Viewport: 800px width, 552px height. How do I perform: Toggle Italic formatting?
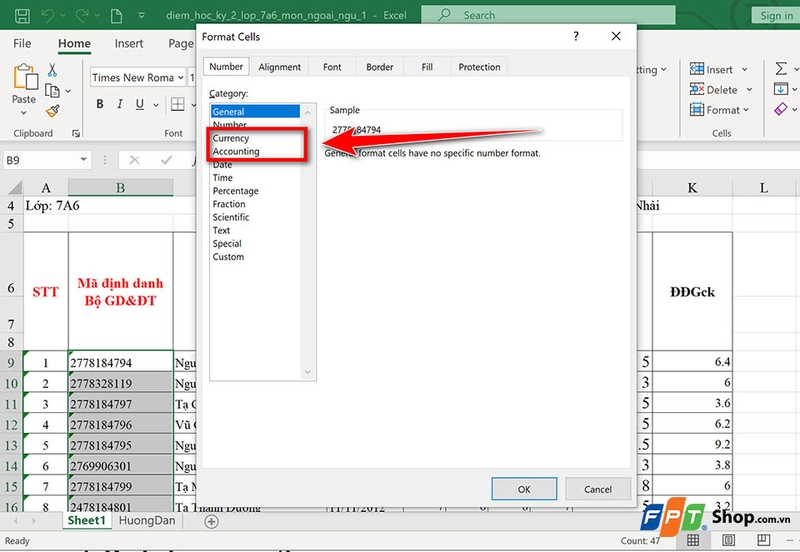click(x=120, y=104)
